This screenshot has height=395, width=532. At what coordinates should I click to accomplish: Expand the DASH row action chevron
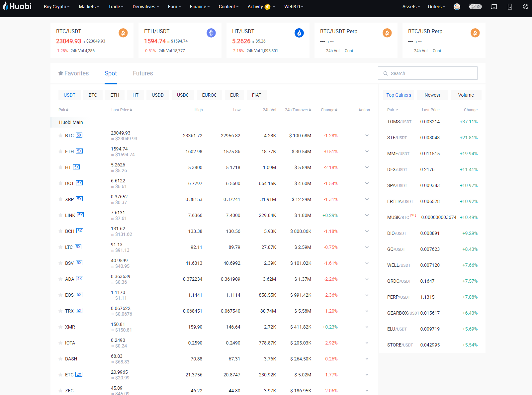click(367, 359)
